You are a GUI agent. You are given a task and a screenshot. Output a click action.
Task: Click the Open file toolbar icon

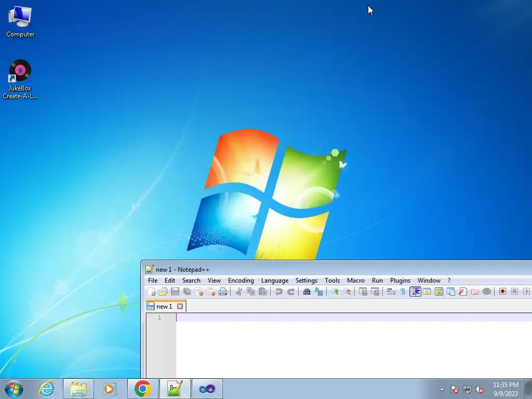point(163,292)
